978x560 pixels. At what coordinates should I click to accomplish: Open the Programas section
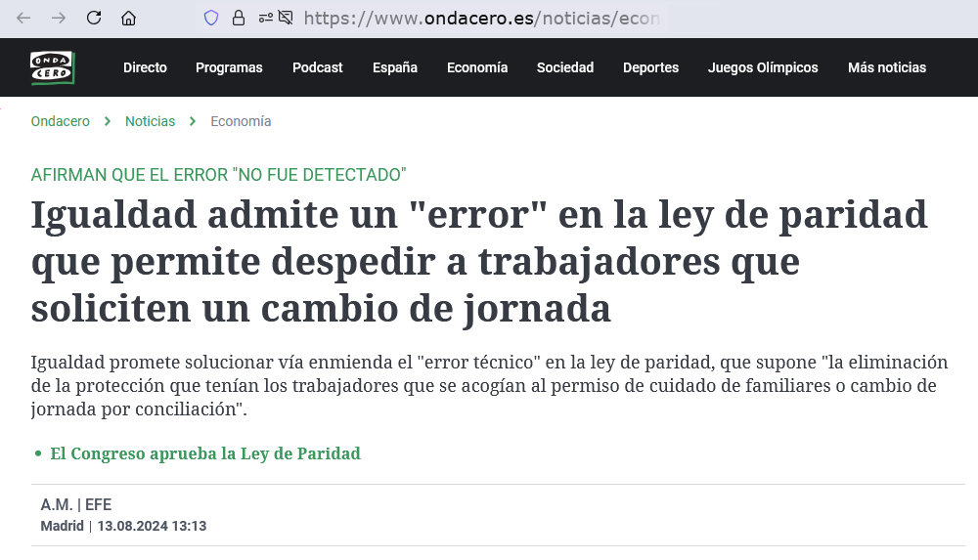tap(229, 67)
